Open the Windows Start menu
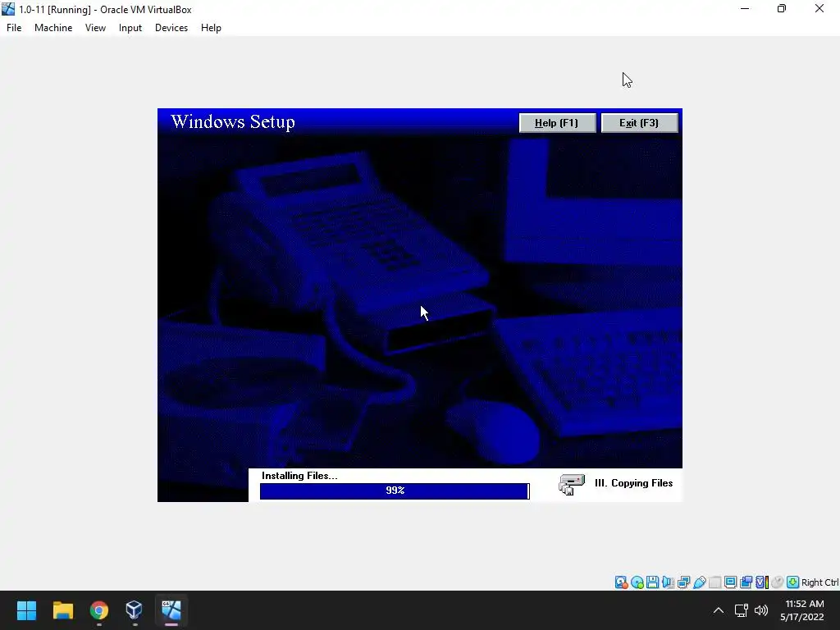Screen dimensions: 840x630 tap(26, 610)
